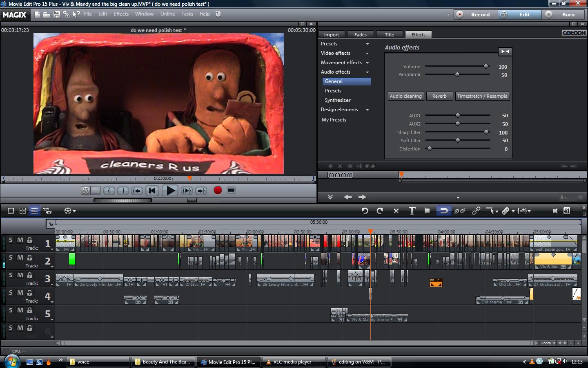This screenshot has height=368, width=588.
Task: Switch to scene overview grid icon
Action: tap(23, 211)
